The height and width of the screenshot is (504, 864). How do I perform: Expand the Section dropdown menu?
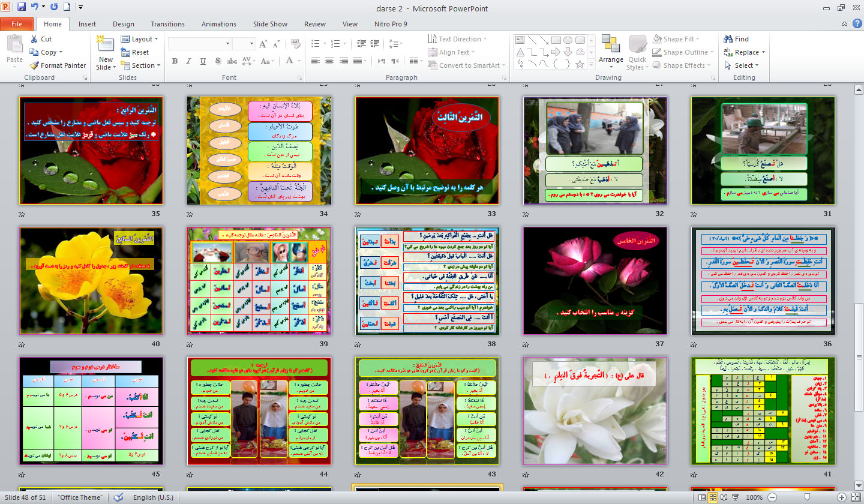coord(142,65)
